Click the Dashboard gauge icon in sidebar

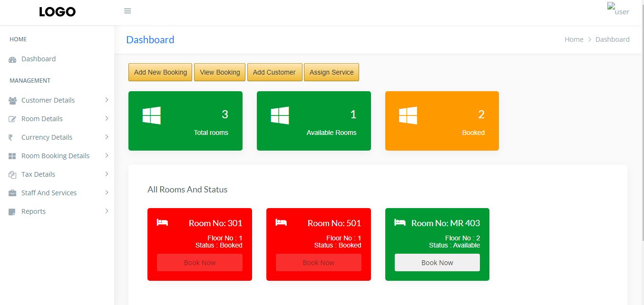[12, 59]
